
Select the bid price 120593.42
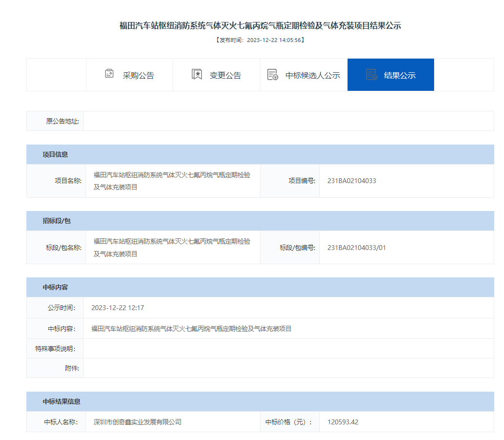click(x=343, y=422)
